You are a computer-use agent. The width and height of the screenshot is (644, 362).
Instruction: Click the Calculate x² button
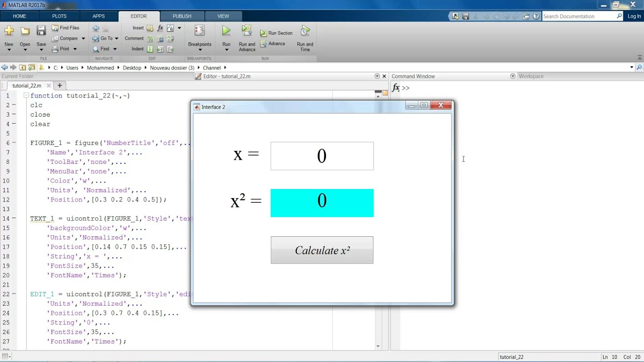pos(322,250)
